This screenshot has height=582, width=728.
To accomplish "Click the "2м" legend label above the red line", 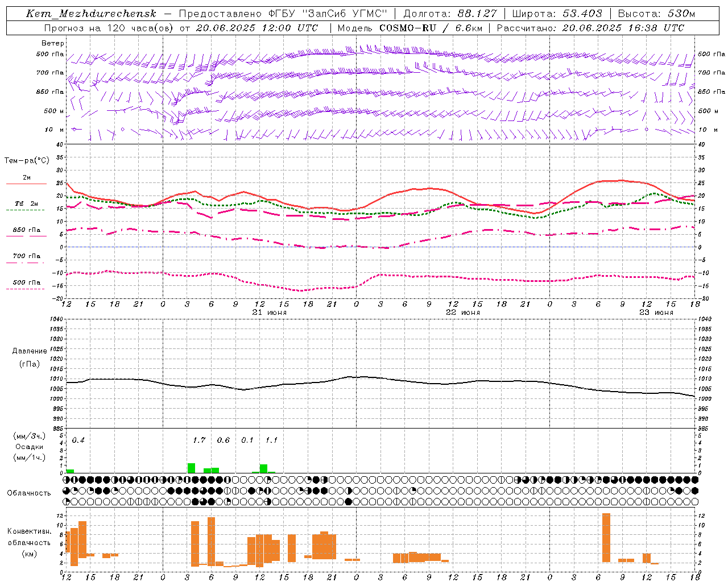I will (27, 177).
